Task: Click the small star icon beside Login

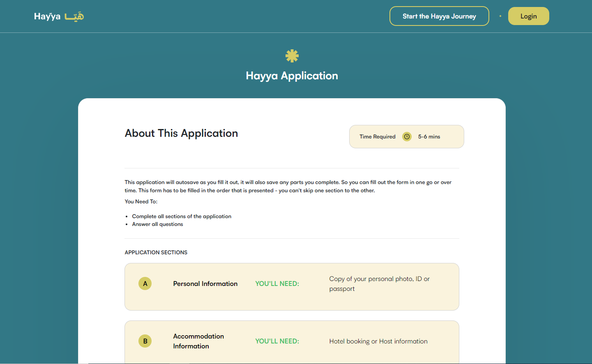Action: [x=500, y=16]
